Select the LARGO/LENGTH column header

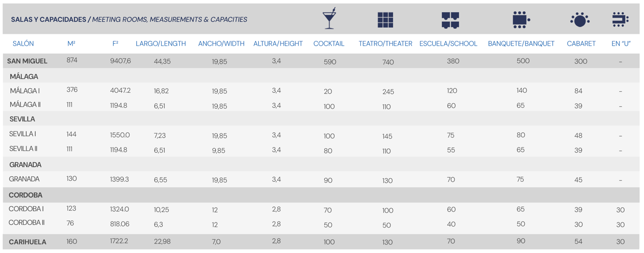coord(161,43)
